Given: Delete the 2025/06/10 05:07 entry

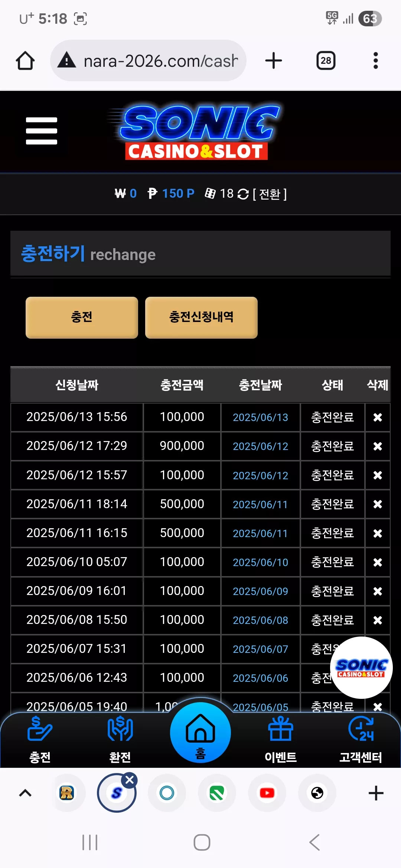Looking at the screenshot, I should (378, 562).
